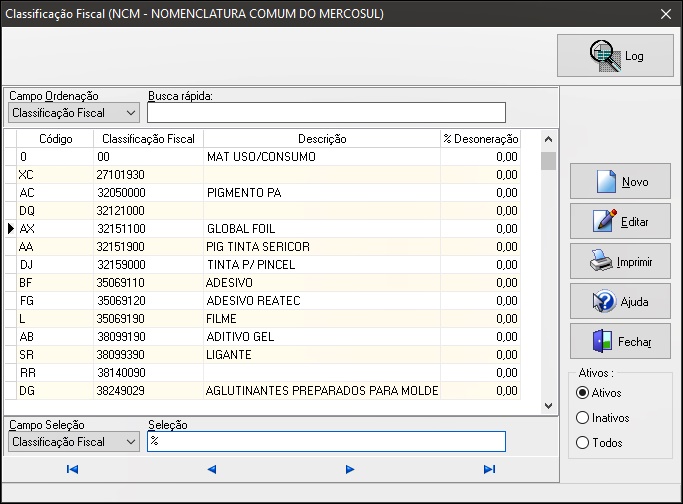This screenshot has height=504, width=683.
Task: Click the Busca rápida search field
Action: [x=326, y=113]
